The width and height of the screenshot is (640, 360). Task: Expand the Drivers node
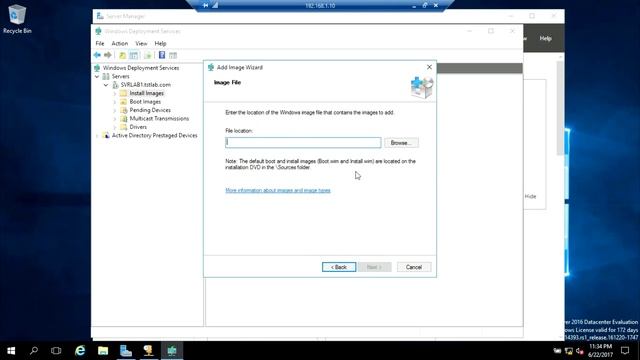115,127
